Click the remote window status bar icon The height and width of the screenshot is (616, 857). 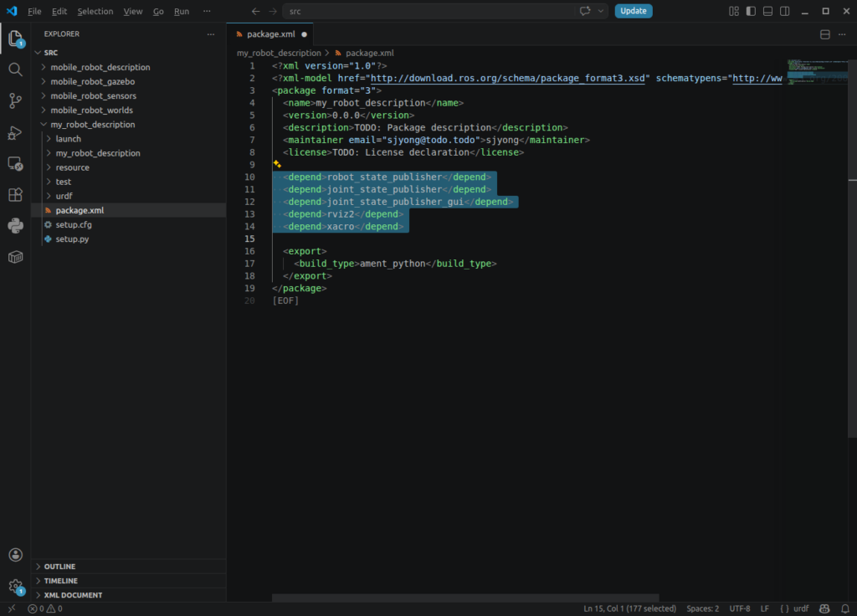tap(12, 608)
